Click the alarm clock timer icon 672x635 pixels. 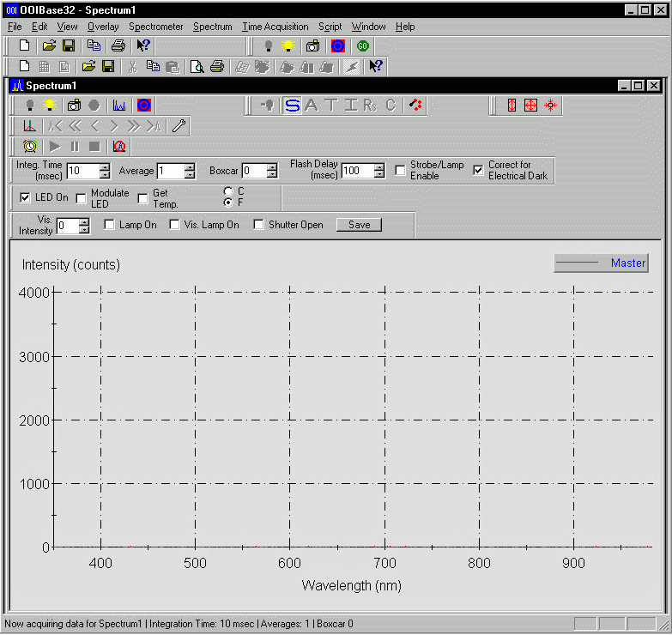[30, 147]
